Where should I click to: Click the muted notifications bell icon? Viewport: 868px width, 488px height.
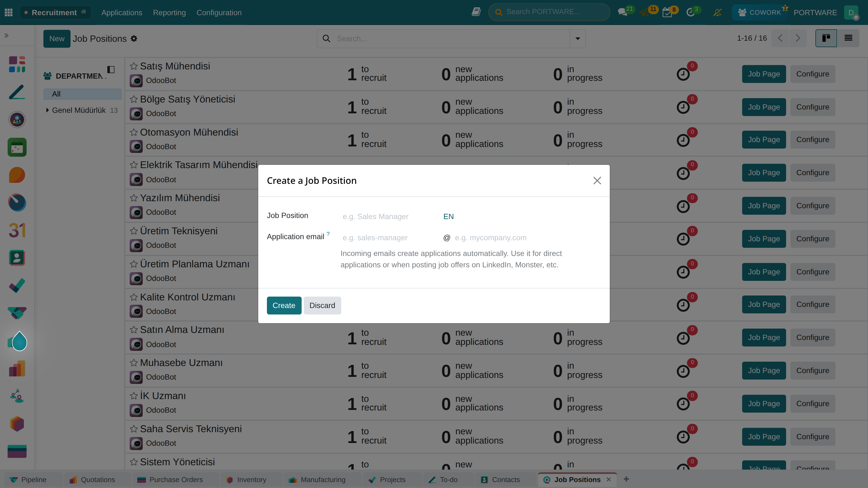tap(717, 12)
